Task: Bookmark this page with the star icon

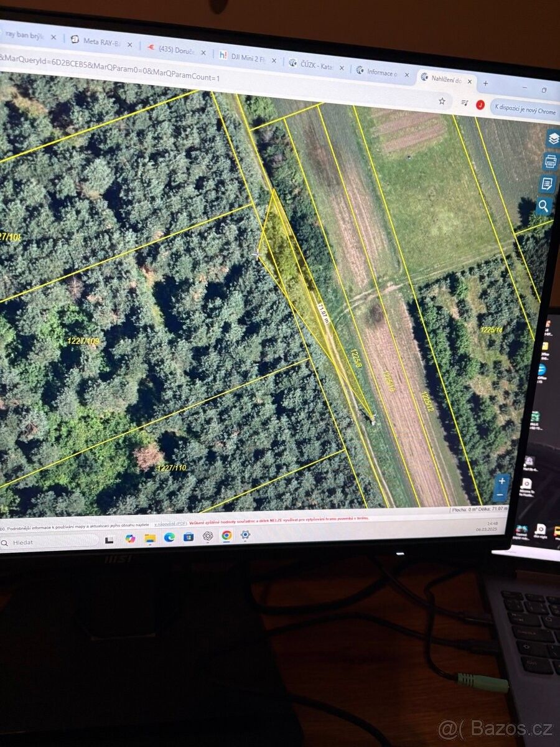Action: tap(442, 101)
